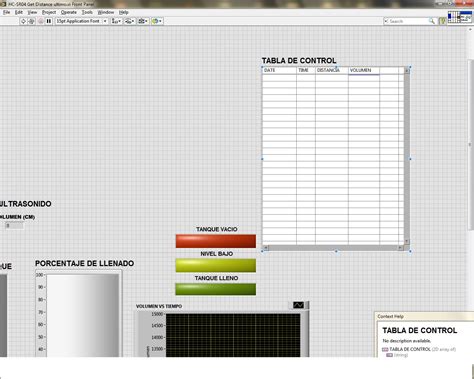Click the chart plot legend icon

coord(299,305)
